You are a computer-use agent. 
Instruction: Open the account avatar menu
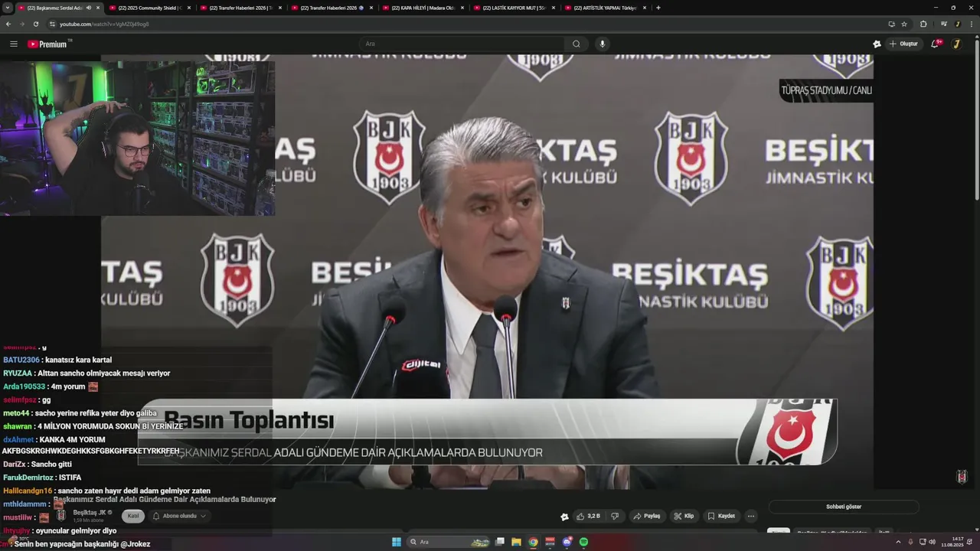click(x=956, y=44)
